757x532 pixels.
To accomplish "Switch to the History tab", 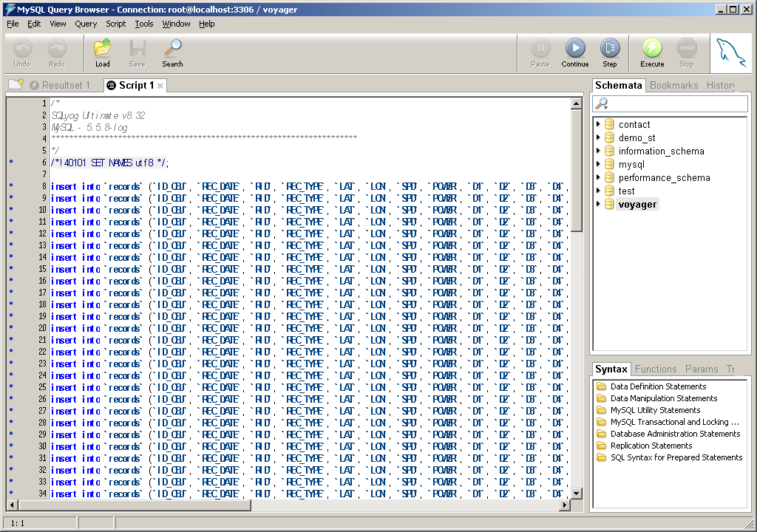I will 720,85.
